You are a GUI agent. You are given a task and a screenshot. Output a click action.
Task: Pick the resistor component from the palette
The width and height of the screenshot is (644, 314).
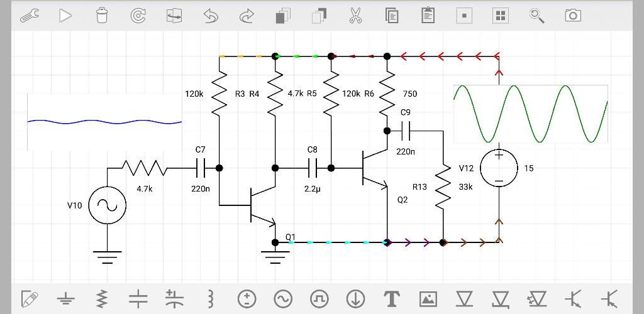pos(102,298)
